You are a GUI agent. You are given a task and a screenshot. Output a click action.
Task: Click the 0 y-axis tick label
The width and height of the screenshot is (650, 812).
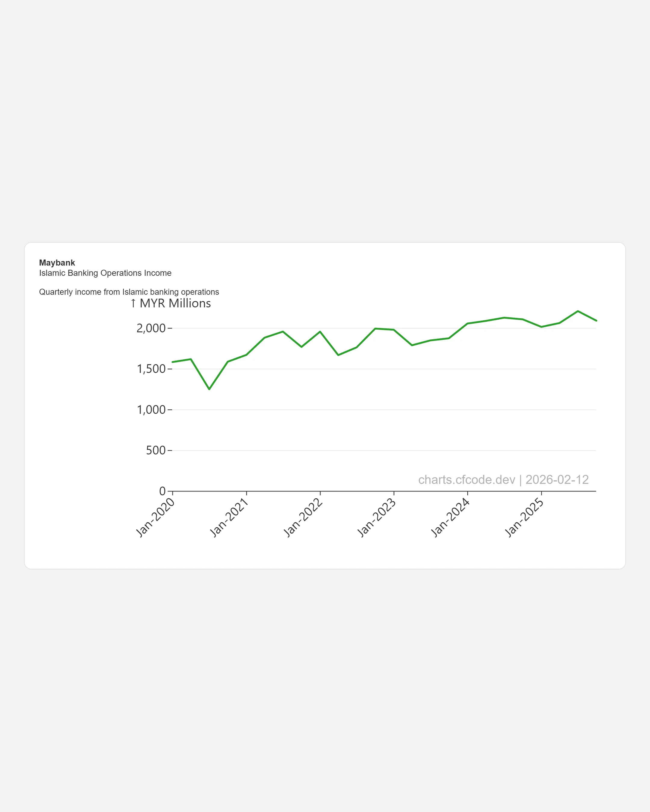click(x=162, y=491)
